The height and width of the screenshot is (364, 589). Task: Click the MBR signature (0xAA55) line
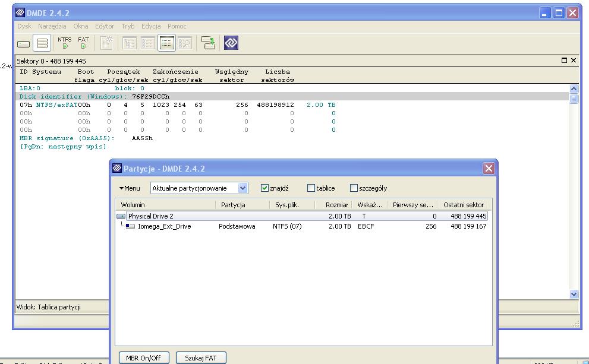[86, 138]
